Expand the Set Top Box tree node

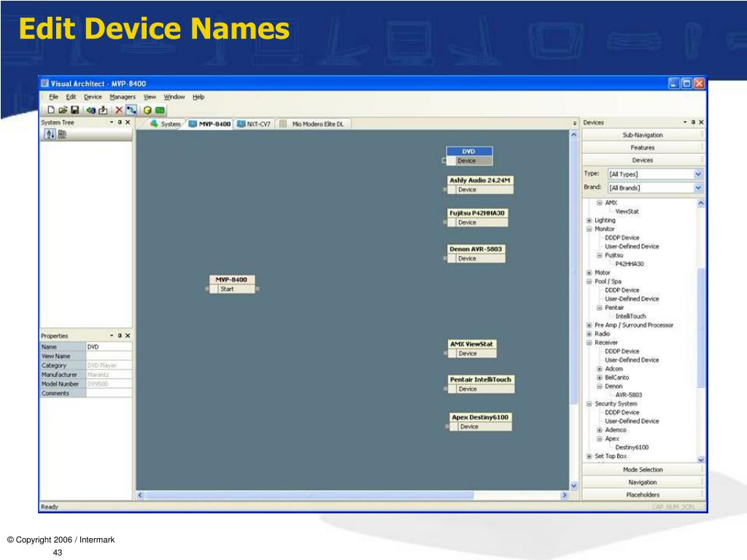[589, 456]
